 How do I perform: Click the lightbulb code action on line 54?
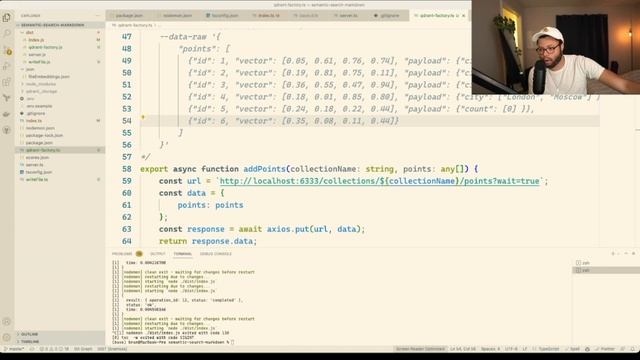click(x=143, y=118)
